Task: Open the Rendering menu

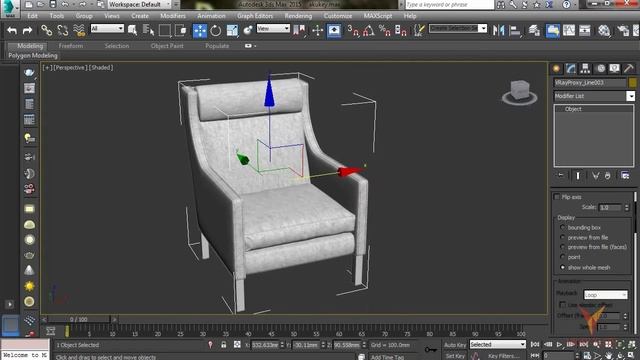Action: (x=298, y=16)
